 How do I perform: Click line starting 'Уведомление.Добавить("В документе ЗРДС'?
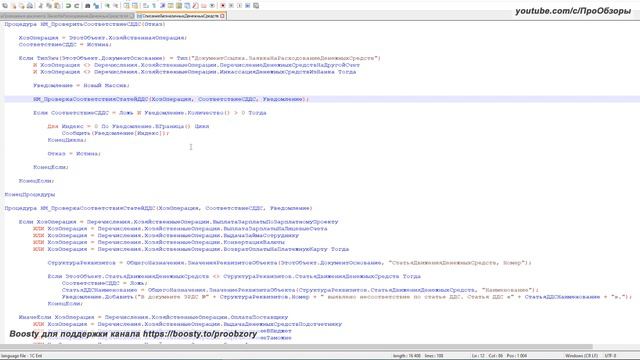[347, 297]
